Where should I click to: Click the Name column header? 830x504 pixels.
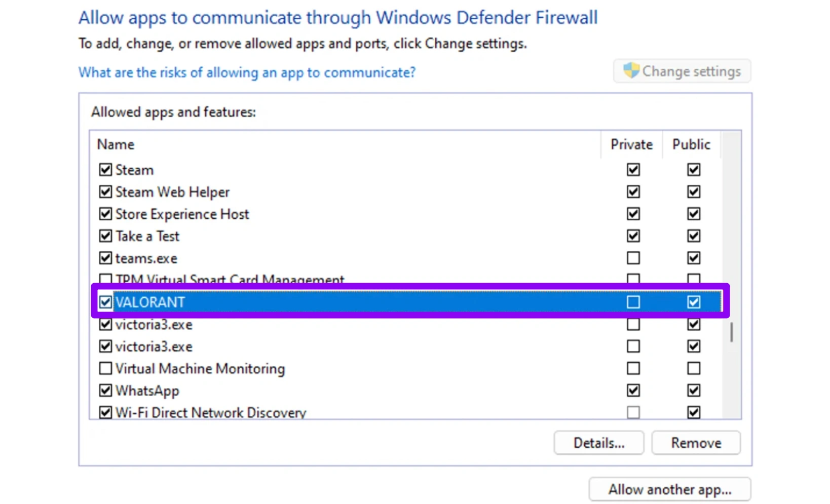pyautogui.click(x=116, y=145)
